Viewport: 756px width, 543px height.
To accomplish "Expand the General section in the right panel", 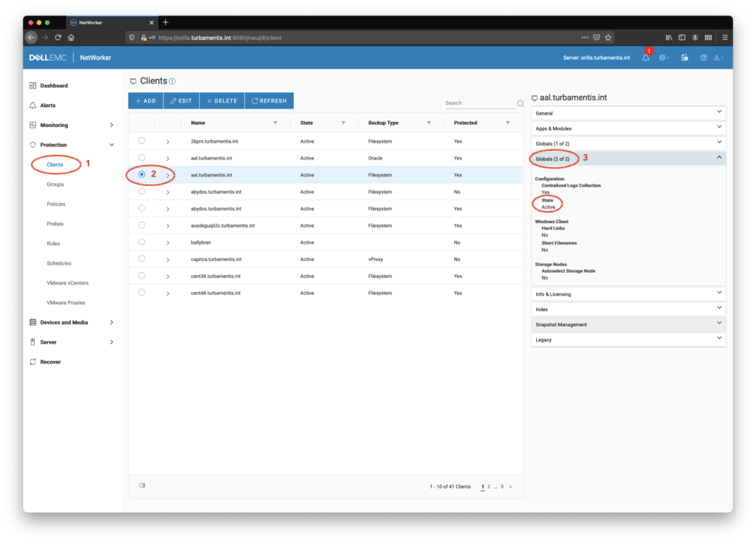I will tap(628, 112).
